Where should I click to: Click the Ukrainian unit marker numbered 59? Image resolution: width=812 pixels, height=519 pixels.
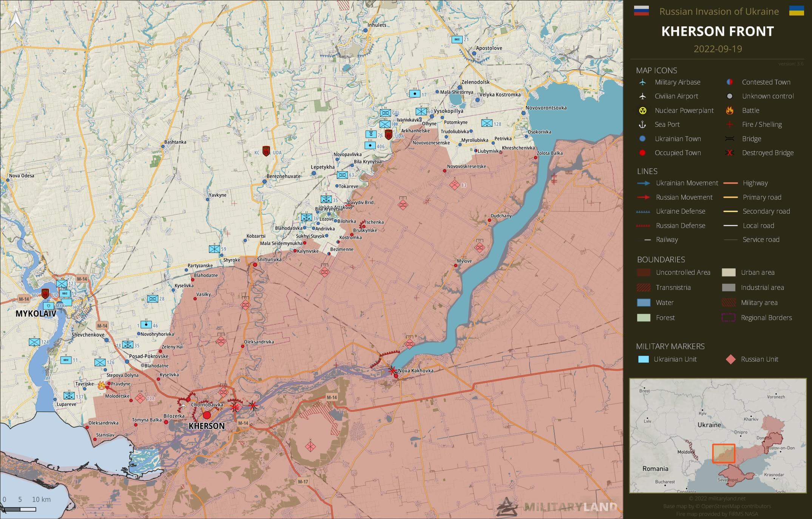215,249
